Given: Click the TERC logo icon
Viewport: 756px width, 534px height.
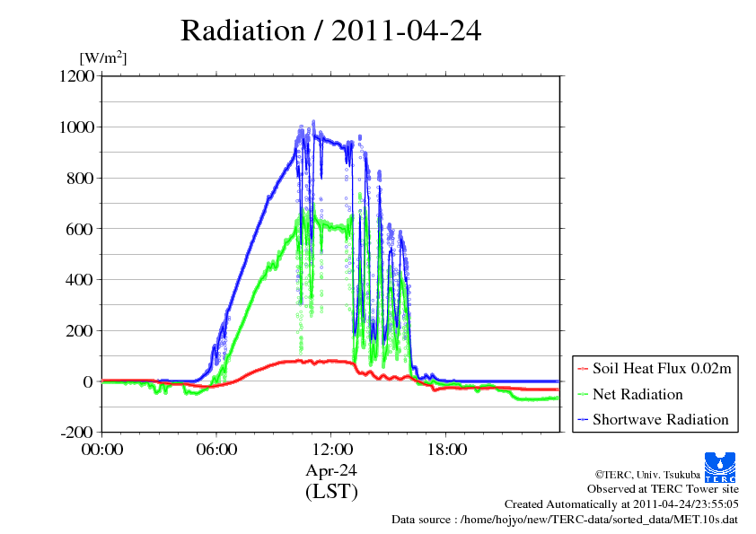Looking at the screenshot, I should click(720, 468).
